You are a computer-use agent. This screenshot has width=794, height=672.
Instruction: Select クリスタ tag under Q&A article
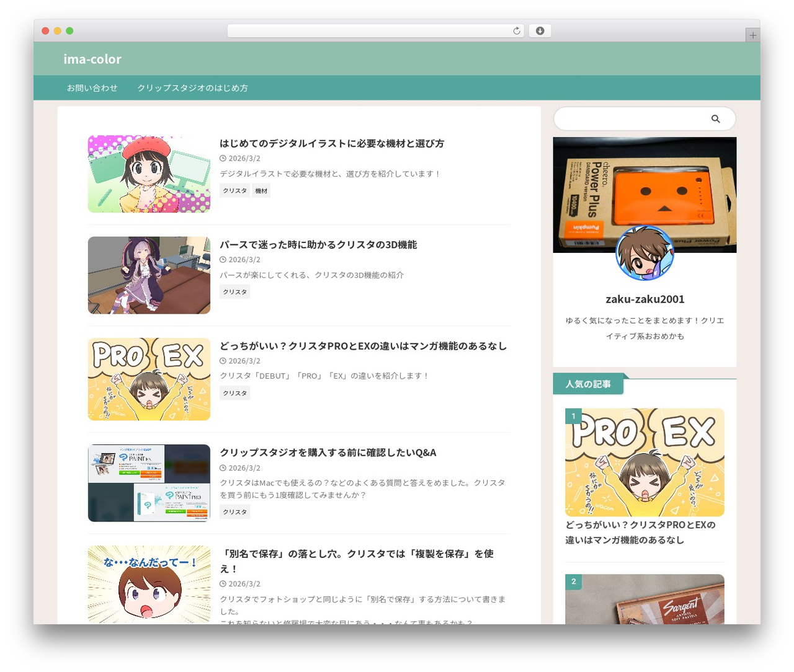pos(235,512)
